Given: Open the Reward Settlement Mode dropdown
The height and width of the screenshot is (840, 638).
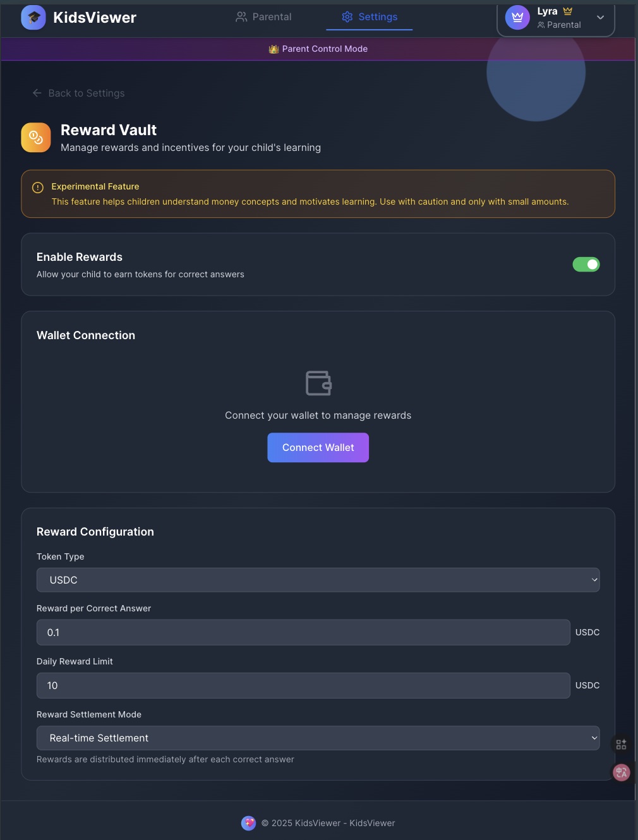Looking at the screenshot, I should [318, 738].
